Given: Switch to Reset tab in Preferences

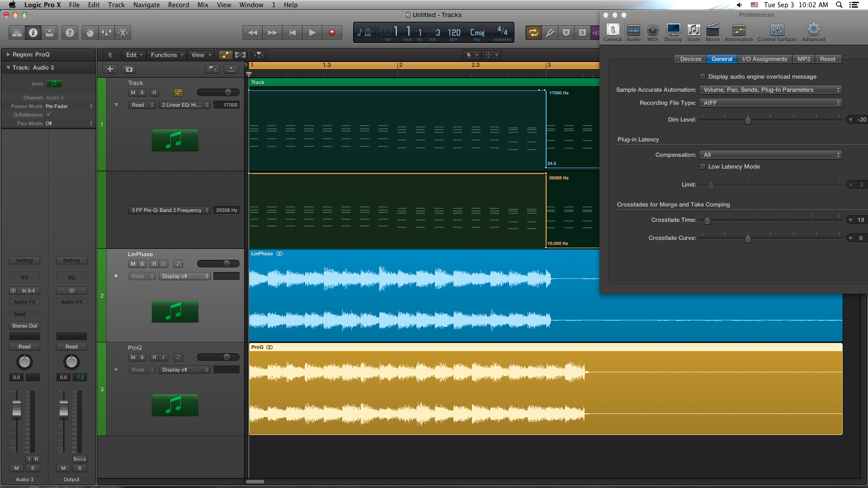Looking at the screenshot, I should pos(828,59).
